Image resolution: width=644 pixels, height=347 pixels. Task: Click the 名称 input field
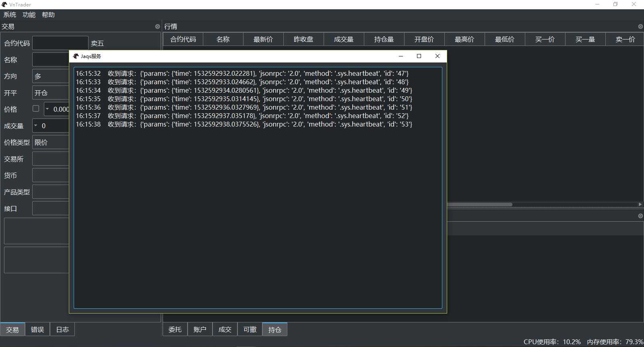(x=51, y=60)
